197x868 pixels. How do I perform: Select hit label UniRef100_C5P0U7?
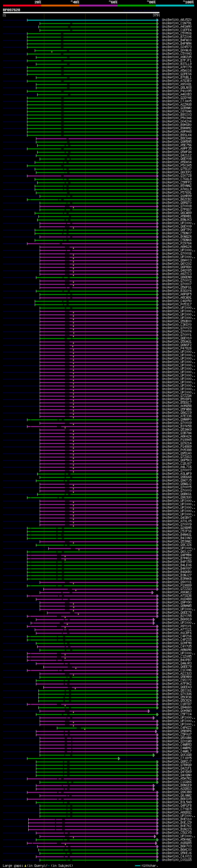[x=176, y=734]
